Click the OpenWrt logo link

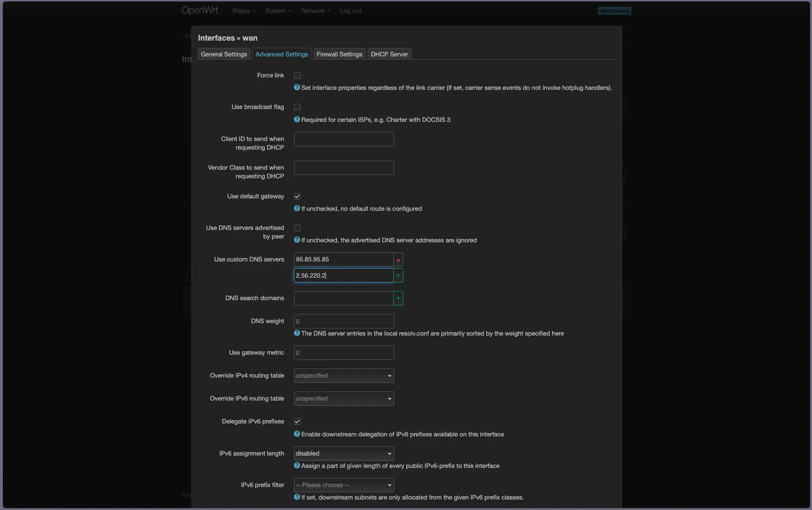200,11
